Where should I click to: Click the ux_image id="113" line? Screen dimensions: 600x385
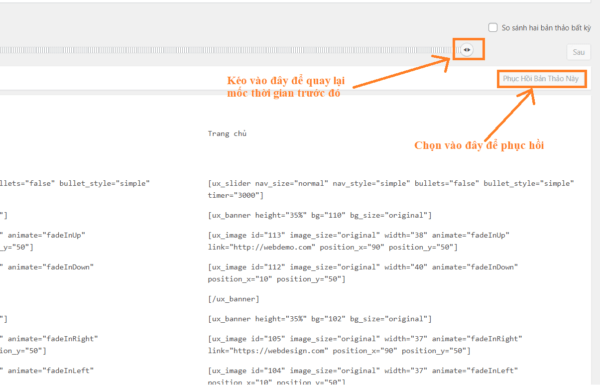pyautogui.click(x=359, y=241)
